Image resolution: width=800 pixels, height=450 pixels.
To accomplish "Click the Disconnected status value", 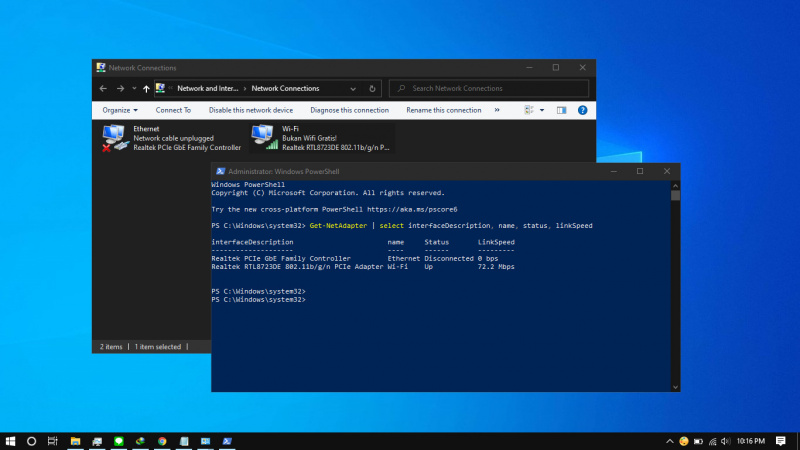I will click(449, 258).
